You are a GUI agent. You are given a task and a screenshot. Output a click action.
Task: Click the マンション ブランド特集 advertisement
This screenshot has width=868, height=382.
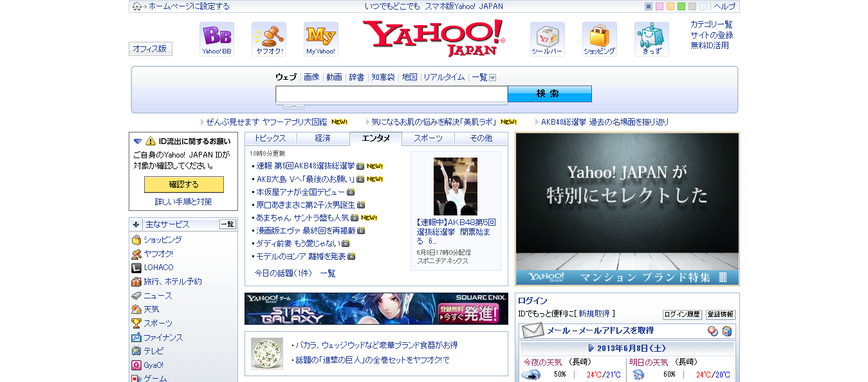coord(627,209)
